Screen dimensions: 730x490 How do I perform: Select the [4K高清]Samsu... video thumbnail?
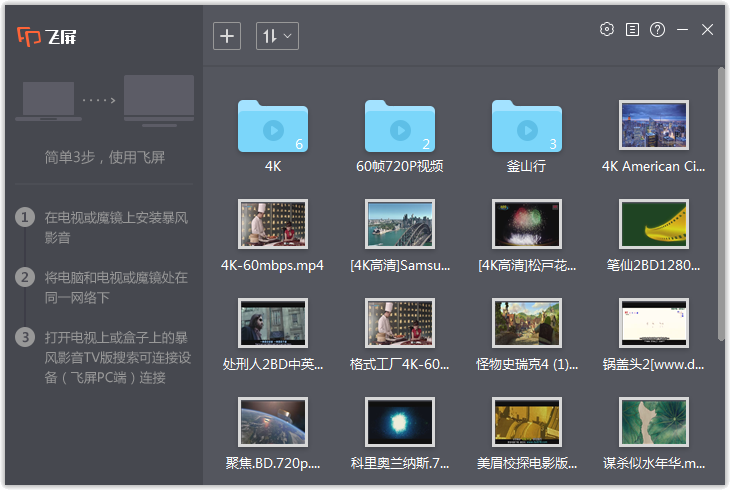tap(400, 224)
